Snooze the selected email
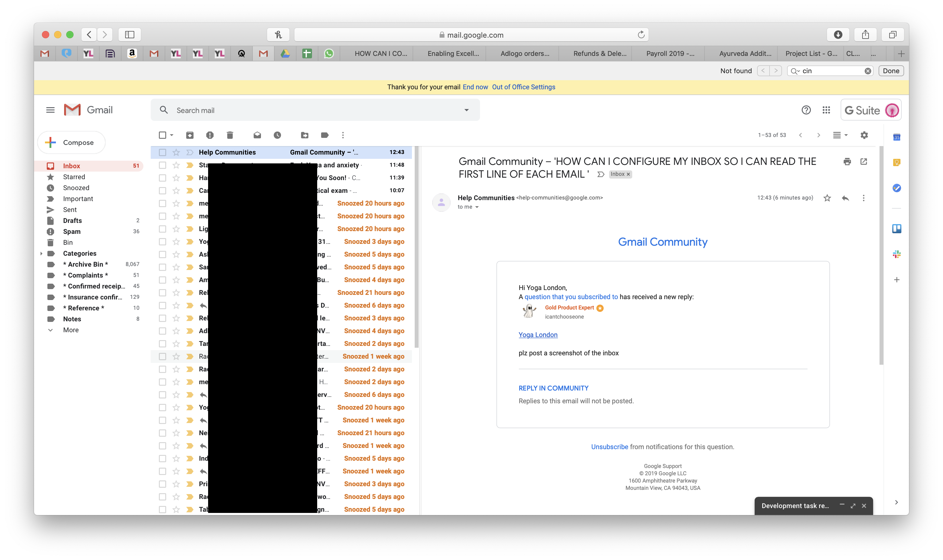 278,135
